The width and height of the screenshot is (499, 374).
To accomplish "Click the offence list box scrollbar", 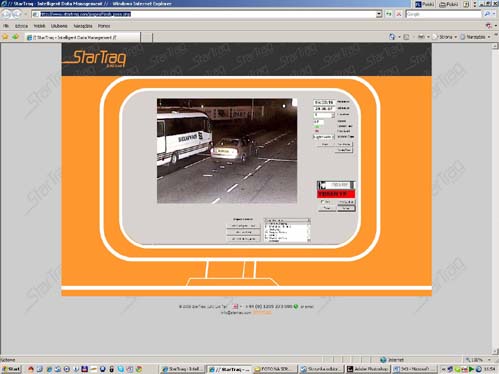I will [308, 233].
